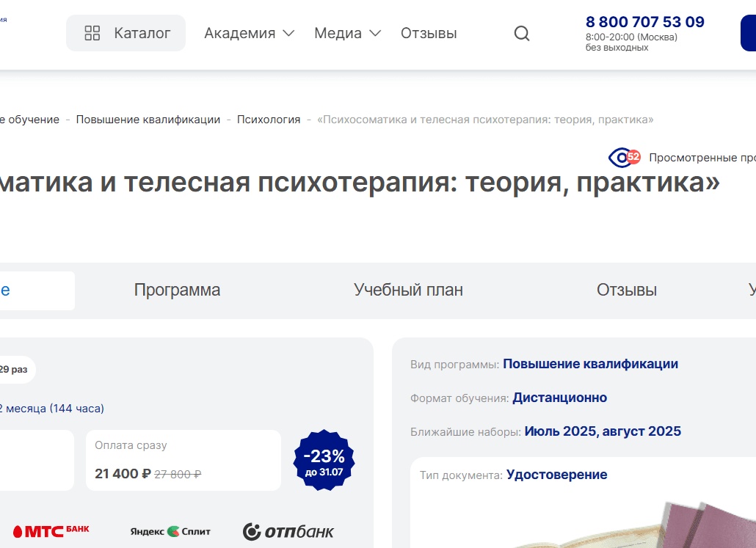
Task: Click the Дистанционно format value
Action: (x=560, y=398)
